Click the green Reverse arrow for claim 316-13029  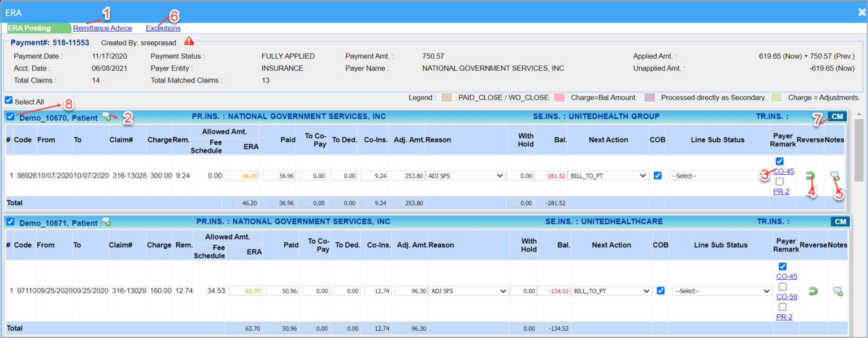[x=813, y=291]
